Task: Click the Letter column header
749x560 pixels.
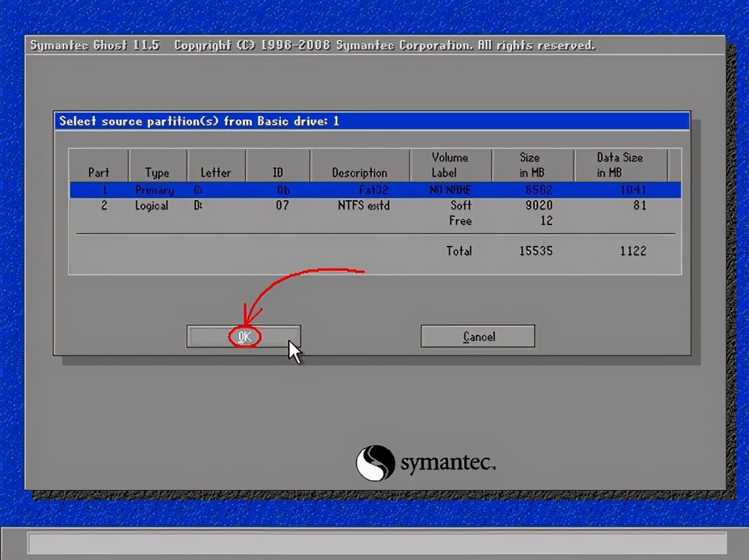Action: coord(215,173)
